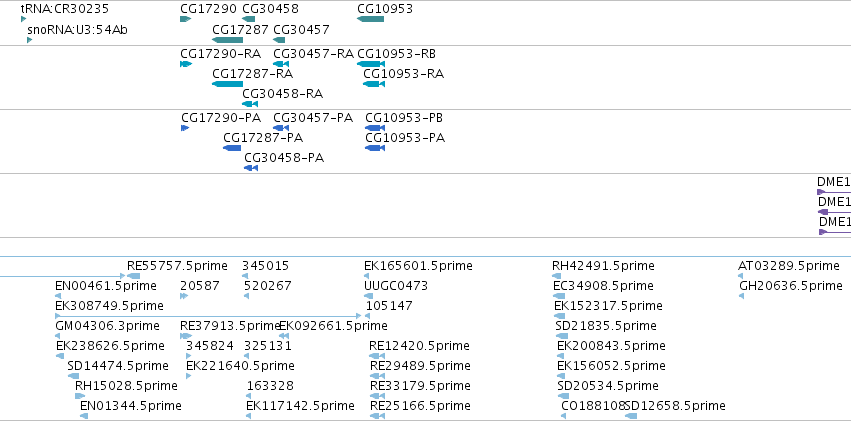This screenshot has width=851, height=421.
Task: Click the GH20636.5prime label
Action: (791, 285)
